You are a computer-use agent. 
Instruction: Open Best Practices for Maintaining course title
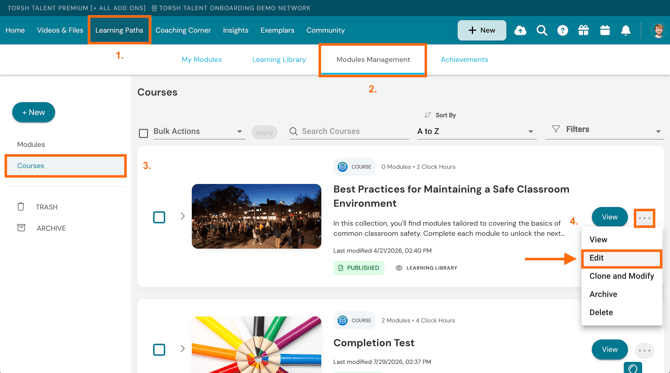coord(451,196)
